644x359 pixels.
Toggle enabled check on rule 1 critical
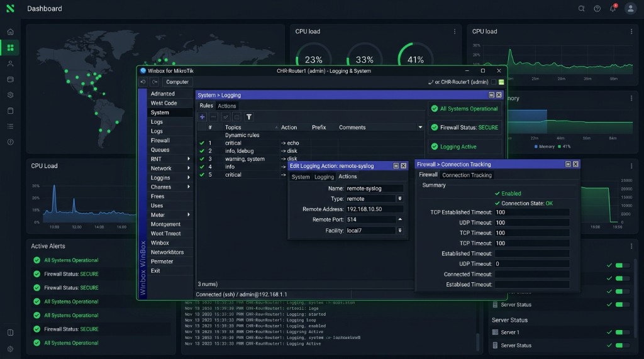click(x=202, y=143)
